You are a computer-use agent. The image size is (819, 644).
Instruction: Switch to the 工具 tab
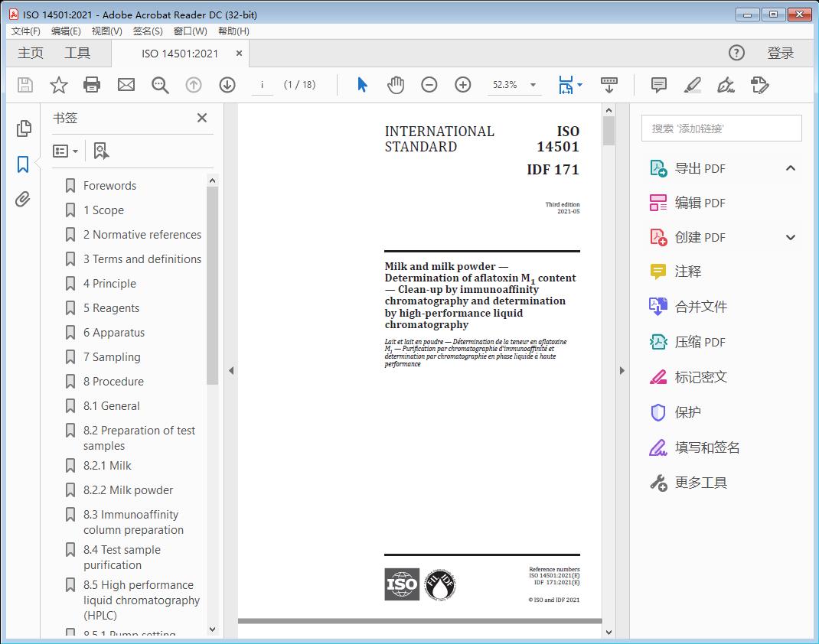(x=77, y=53)
